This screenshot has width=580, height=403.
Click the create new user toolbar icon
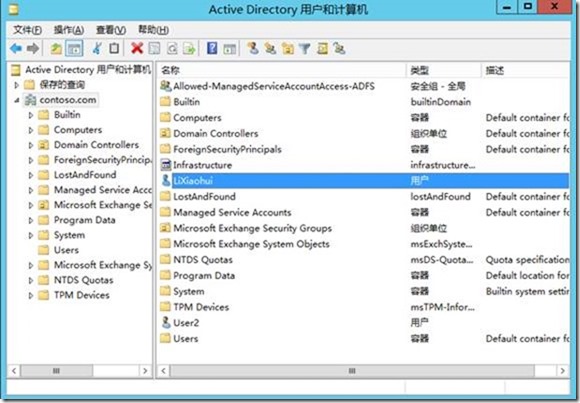(253, 48)
